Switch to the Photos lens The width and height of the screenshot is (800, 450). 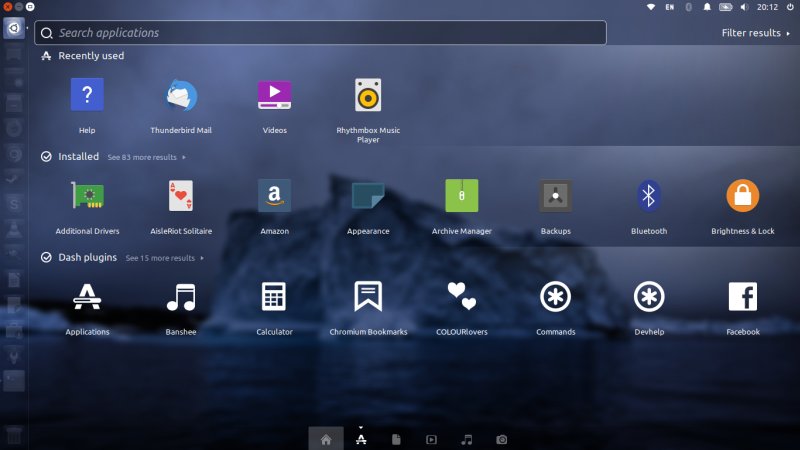point(502,439)
